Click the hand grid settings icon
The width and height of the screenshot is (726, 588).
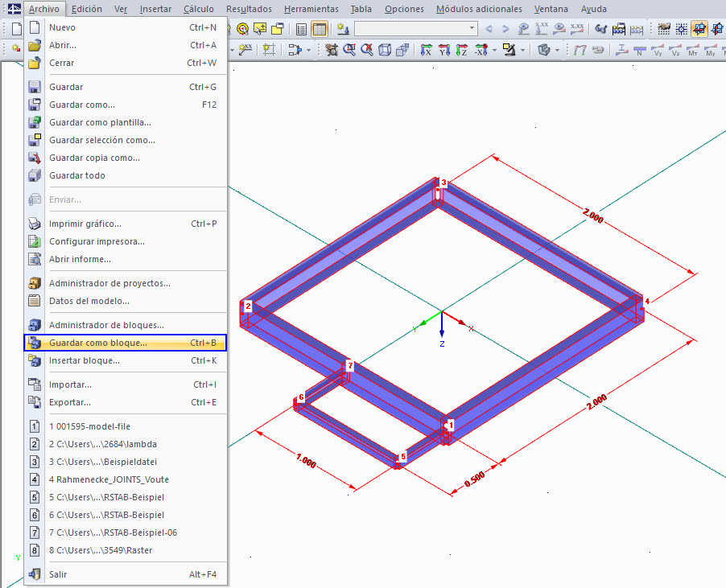[663, 29]
